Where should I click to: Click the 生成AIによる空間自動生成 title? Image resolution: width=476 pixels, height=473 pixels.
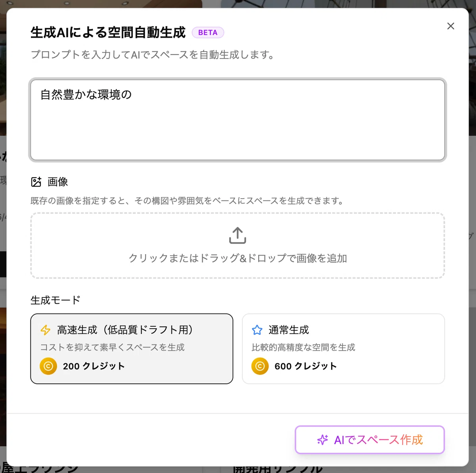[108, 33]
